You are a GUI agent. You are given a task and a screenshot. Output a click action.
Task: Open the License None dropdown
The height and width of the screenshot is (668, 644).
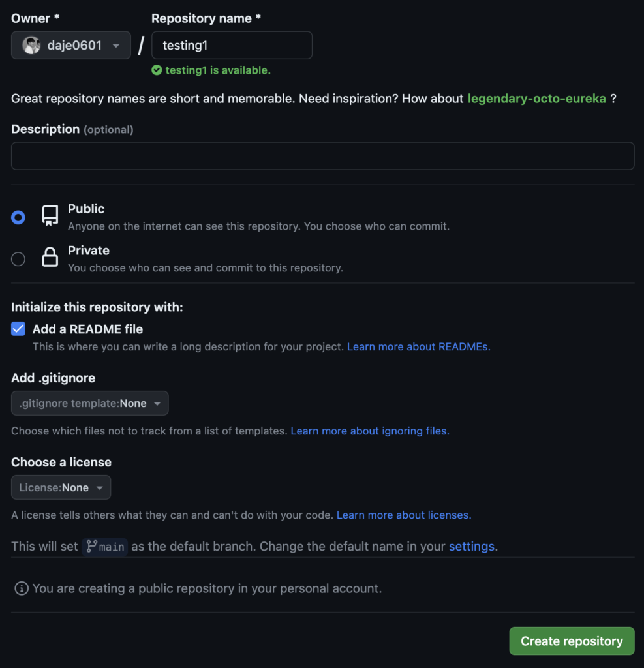[61, 487]
